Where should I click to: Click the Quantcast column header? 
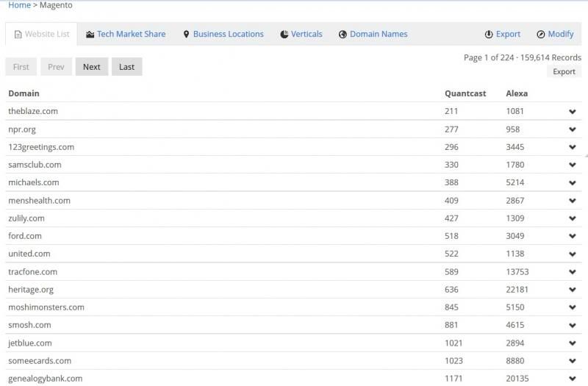click(465, 93)
